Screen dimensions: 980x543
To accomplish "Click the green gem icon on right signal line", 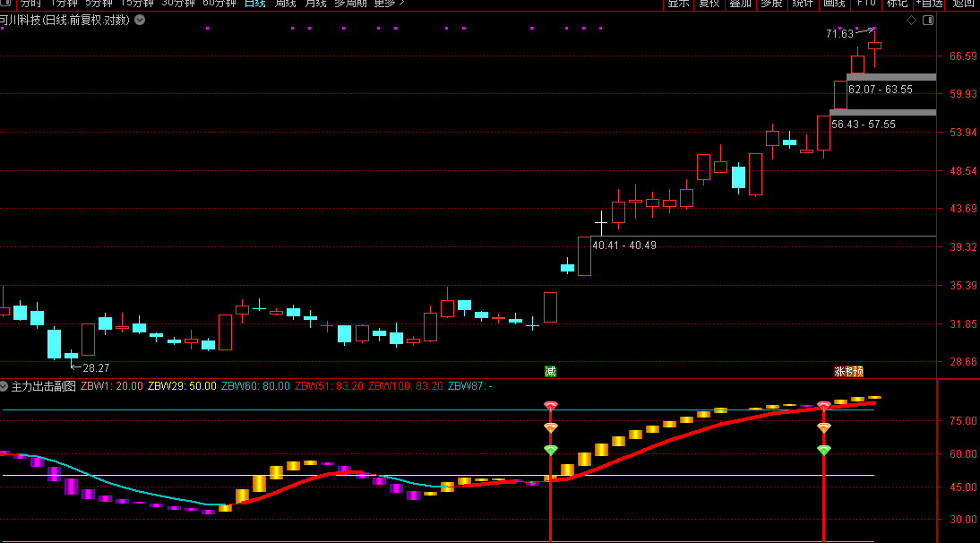I will tap(824, 450).
